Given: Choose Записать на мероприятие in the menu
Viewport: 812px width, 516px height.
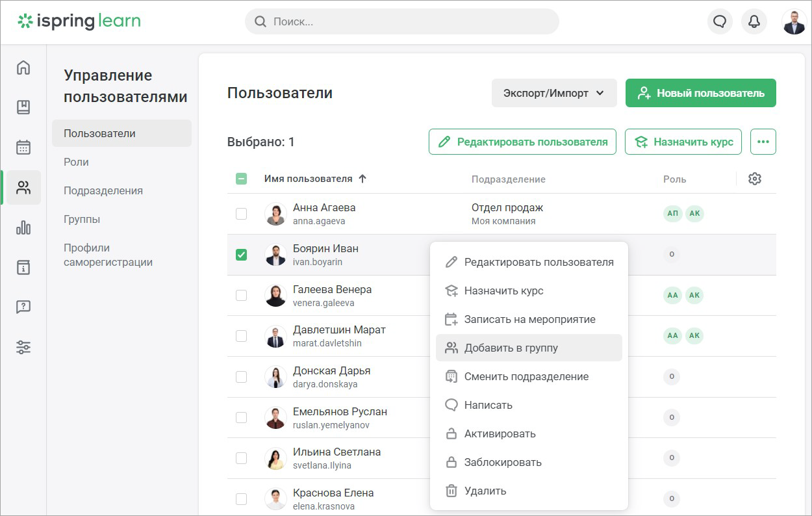Looking at the screenshot, I should [x=529, y=319].
